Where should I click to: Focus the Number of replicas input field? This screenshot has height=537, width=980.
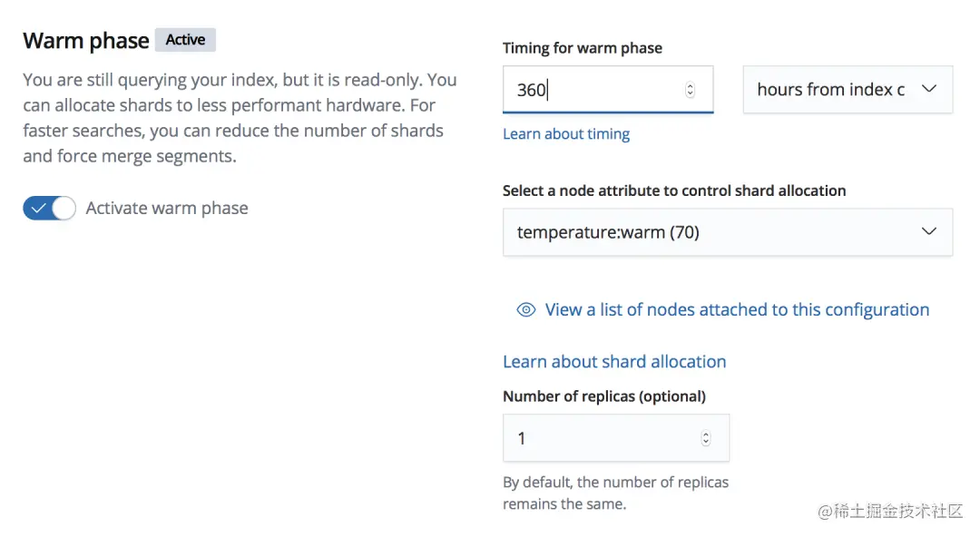click(x=599, y=438)
